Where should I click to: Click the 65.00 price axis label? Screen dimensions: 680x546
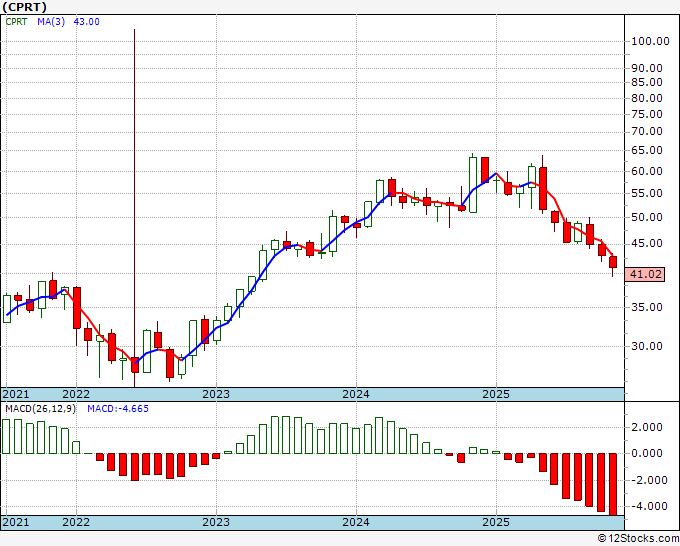tap(647, 150)
